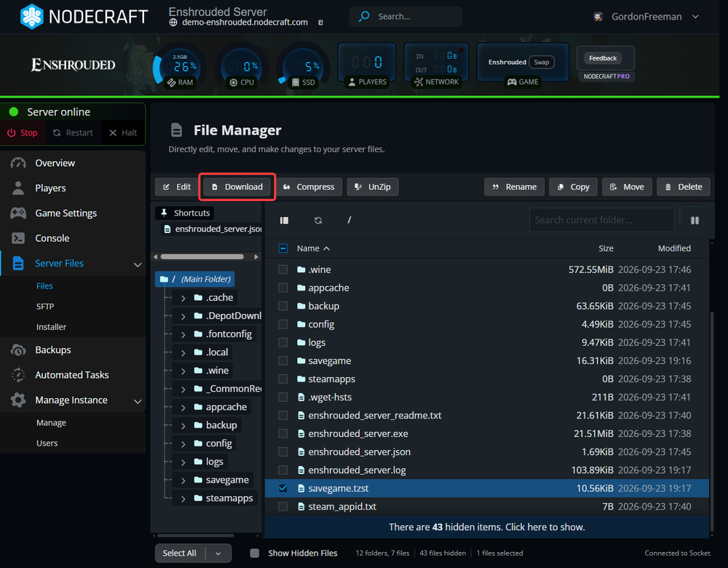Click the Delete button
Screen dimensions: 728x568
[683, 186]
